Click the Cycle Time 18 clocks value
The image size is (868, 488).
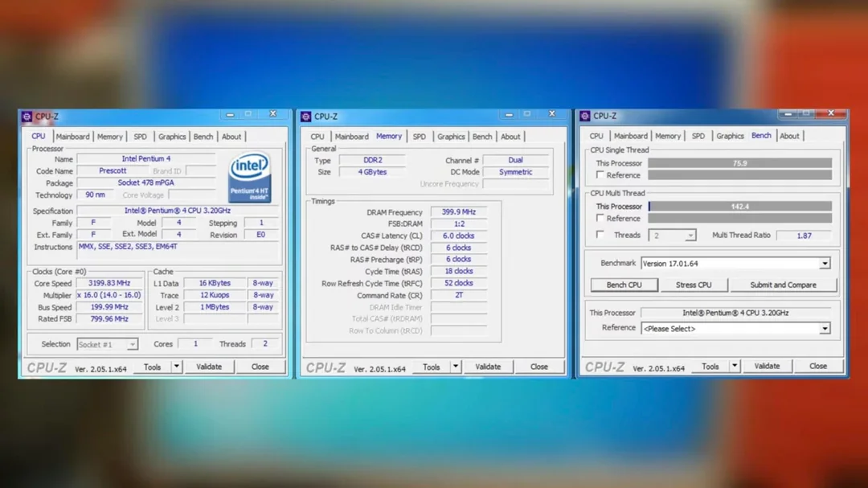coord(459,272)
